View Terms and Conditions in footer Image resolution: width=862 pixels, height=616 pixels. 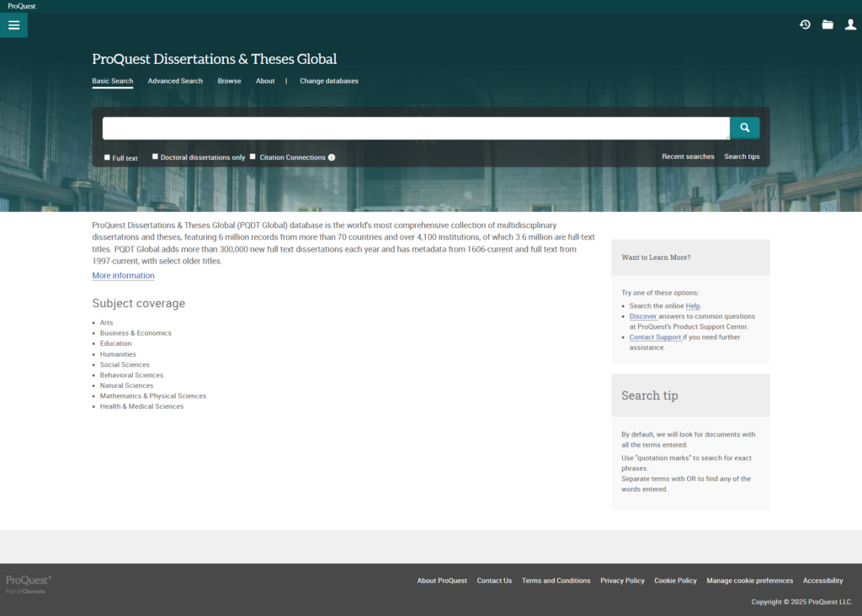point(556,581)
